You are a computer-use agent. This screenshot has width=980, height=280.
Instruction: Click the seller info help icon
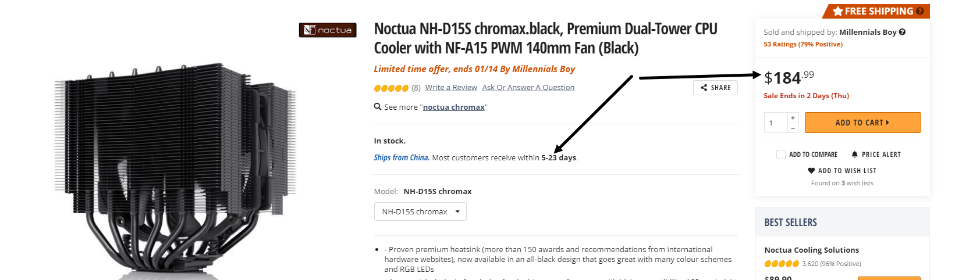902,32
